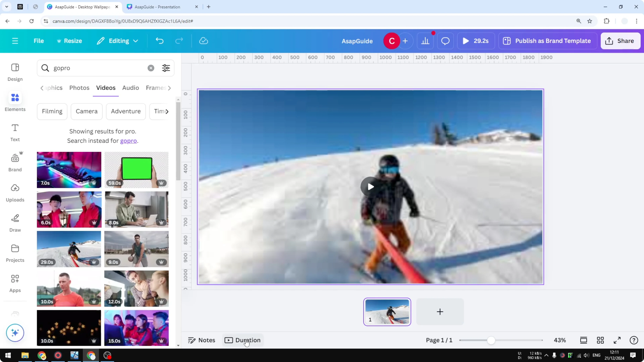Open comments via the speech bubble icon
The image size is (644, 362).
pos(445,41)
